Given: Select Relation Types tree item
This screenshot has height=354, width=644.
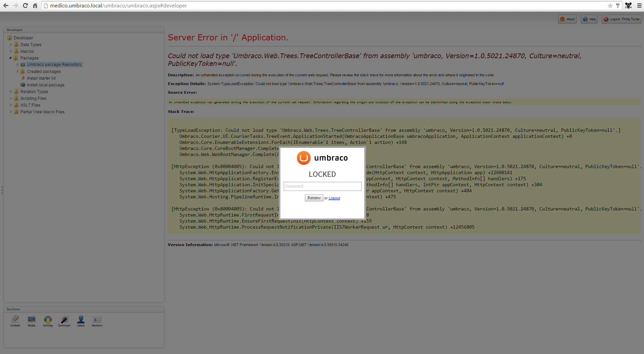Looking at the screenshot, I should coord(34,92).
